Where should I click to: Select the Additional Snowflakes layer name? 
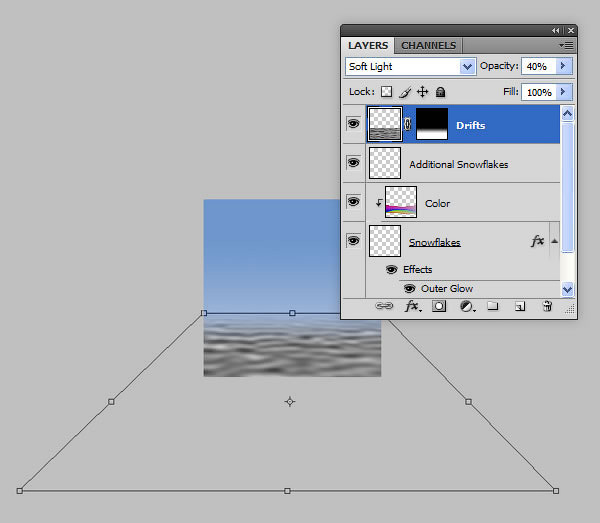(x=458, y=165)
